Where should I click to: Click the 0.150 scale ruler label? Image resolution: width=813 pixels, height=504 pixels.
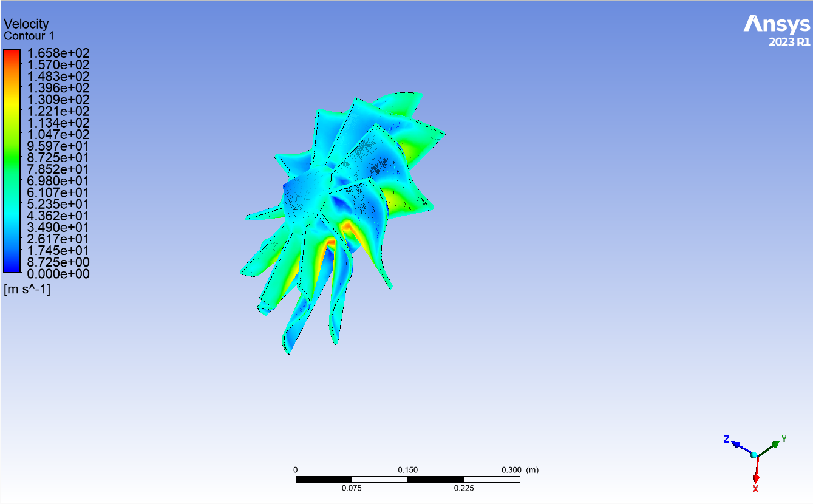[x=408, y=470]
